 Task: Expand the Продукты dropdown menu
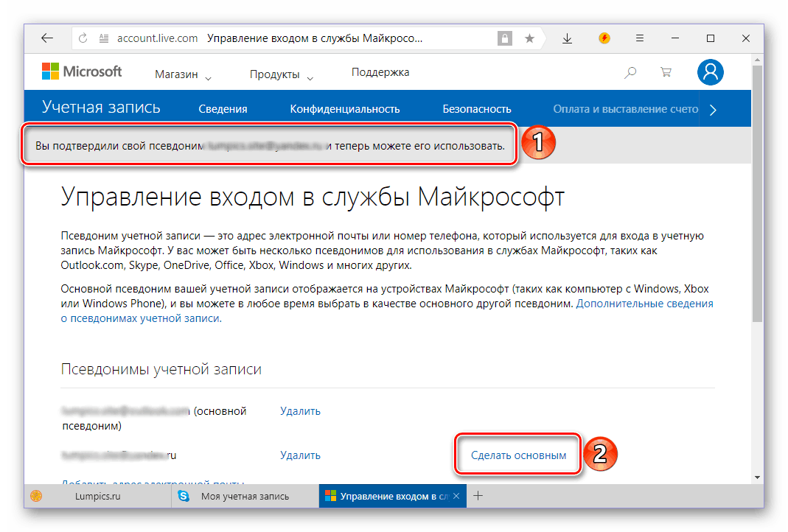281,74
